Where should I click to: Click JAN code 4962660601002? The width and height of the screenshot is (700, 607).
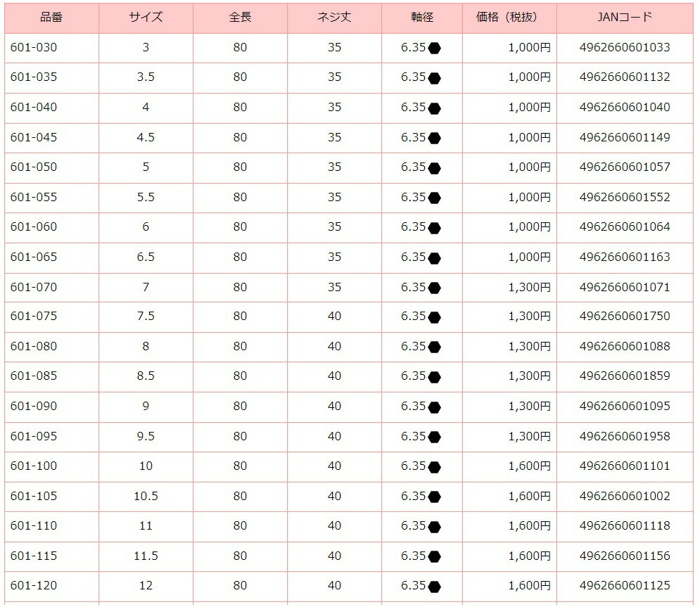(x=625, y=496)
